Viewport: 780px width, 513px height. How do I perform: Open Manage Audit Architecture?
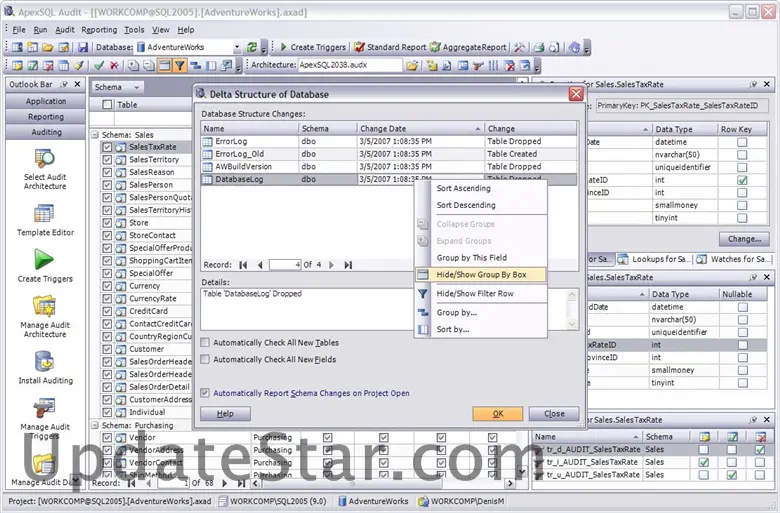45,317
